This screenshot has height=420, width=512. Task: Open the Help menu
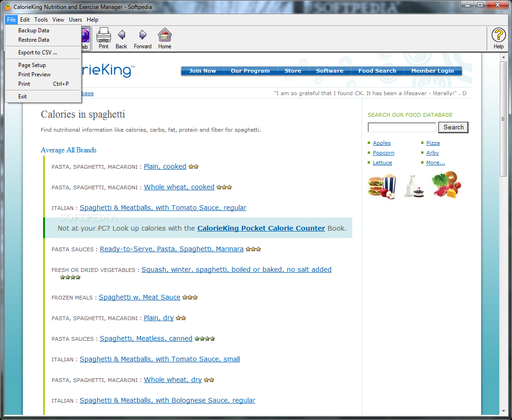(92, 20)
